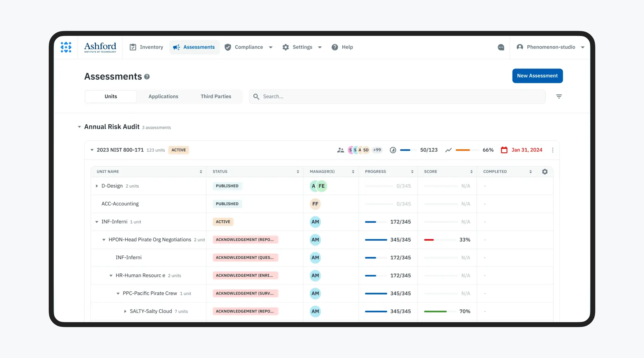Open the three-dot menu for 2023 NIST 800-171
Image resolution: width=644 pixels, height=358 pixels.
[553, 150]
